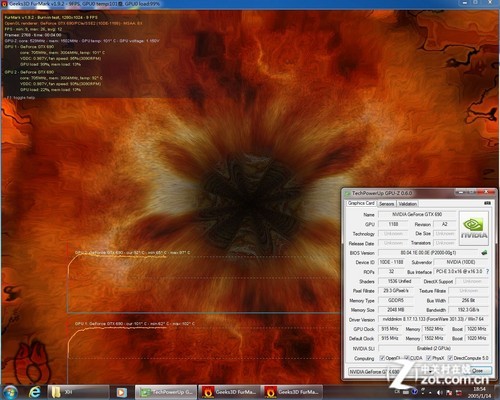The height and width of the screenshot is (400, 500).
Task: Click the ROPs value 32
Action: coord(392,272)
